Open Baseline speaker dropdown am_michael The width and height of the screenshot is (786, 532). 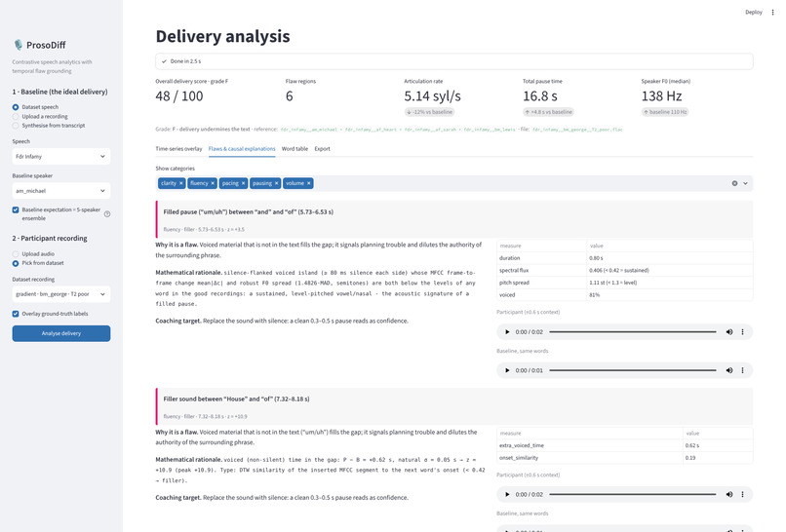coord(61,191)
